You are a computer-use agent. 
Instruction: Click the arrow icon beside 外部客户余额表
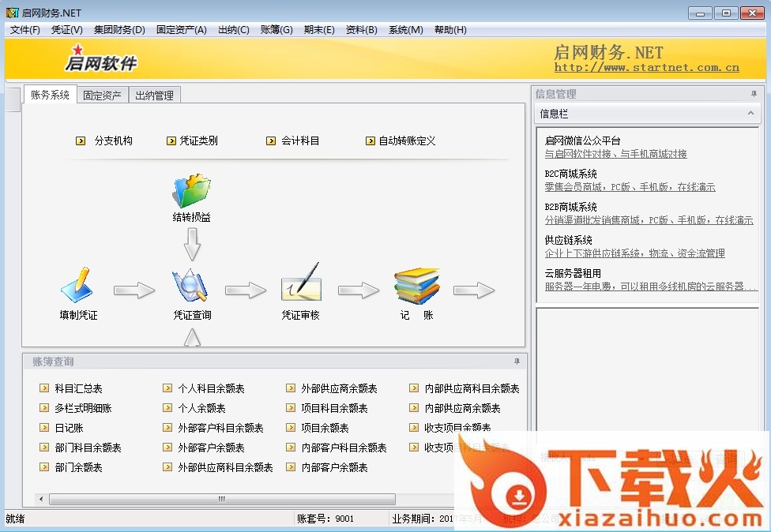coord(167,447)
